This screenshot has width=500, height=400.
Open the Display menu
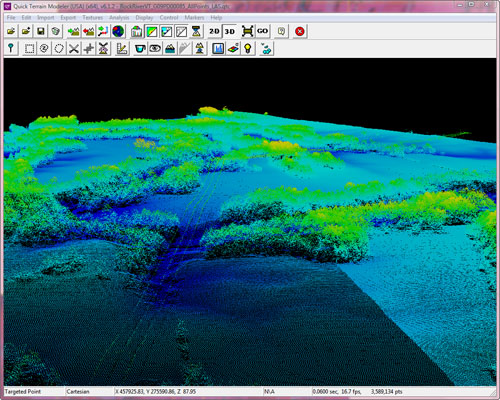[x=144, y=18]
